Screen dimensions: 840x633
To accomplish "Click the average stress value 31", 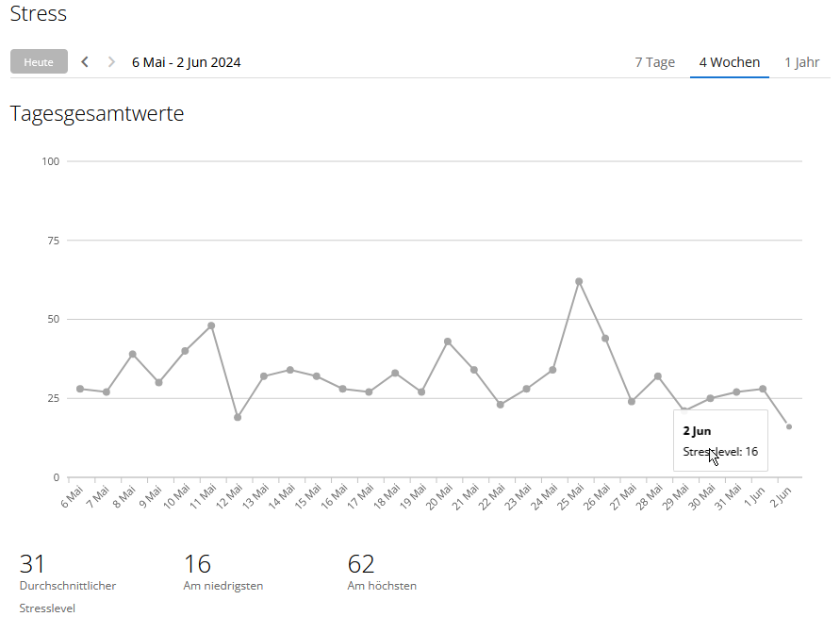I will (32, 564).
